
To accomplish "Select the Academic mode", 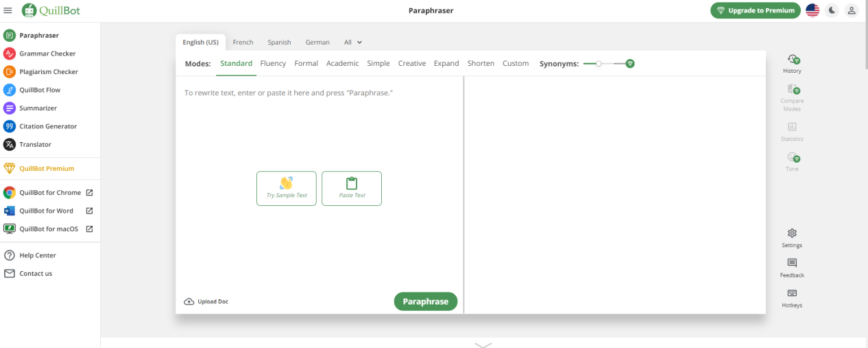I will pos(342,63).
